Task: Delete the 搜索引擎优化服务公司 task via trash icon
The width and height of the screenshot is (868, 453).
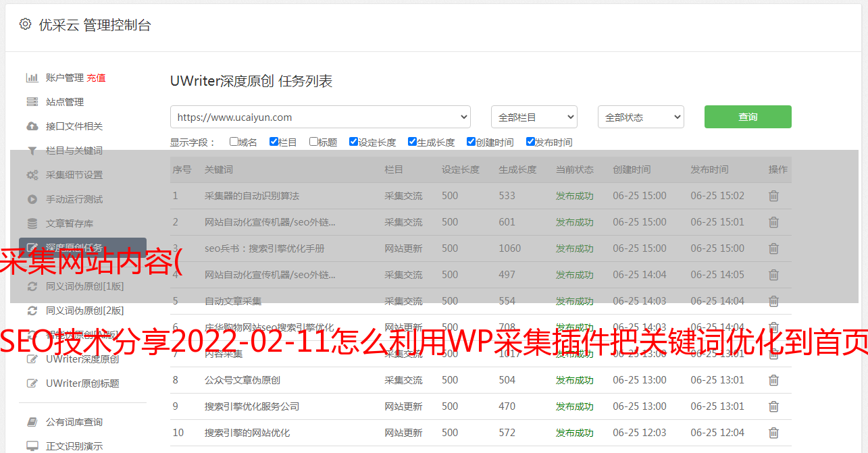Action: pyautogui.click(x=774, y=406)
